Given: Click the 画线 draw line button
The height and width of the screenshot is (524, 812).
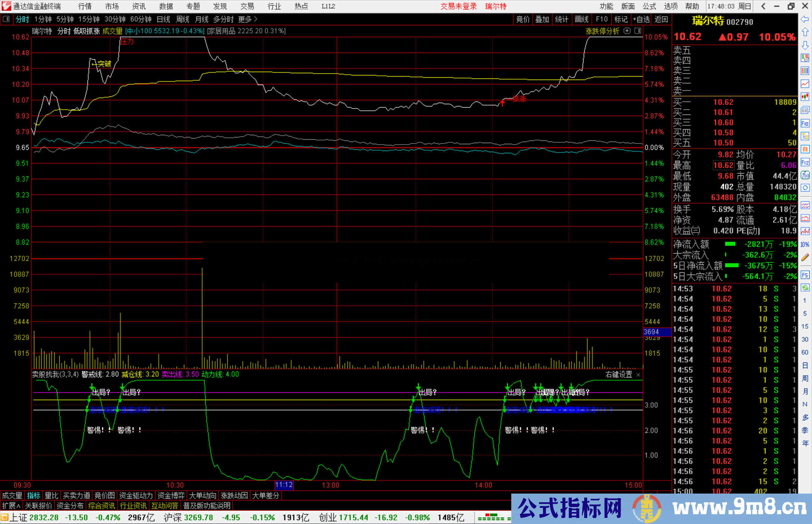Looking at the screenshot, I should point(582,19).
